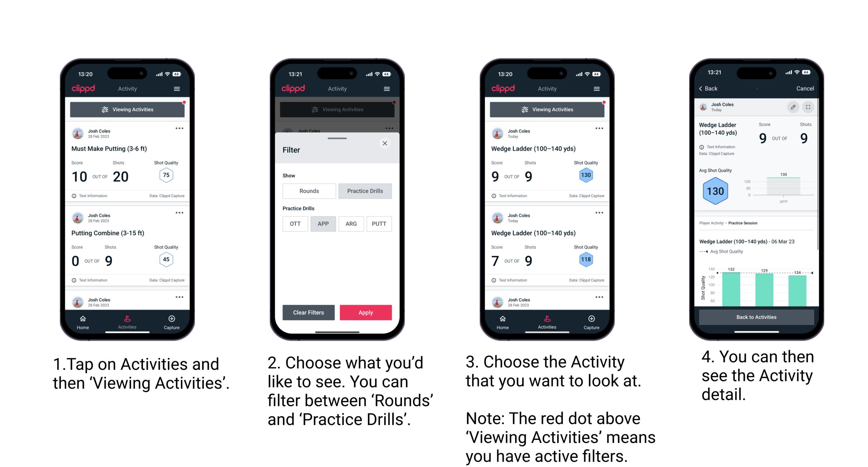Screen dimensions: 868x467
Task: Tap the Capture icon in bottom nav
Action: click(x=171, y=320)
